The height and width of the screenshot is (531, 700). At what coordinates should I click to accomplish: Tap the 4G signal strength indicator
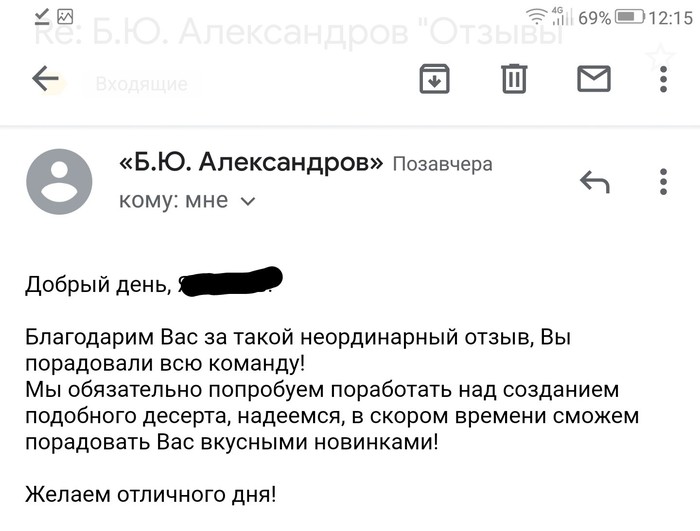pyautogui.click(x=561, y=16)
